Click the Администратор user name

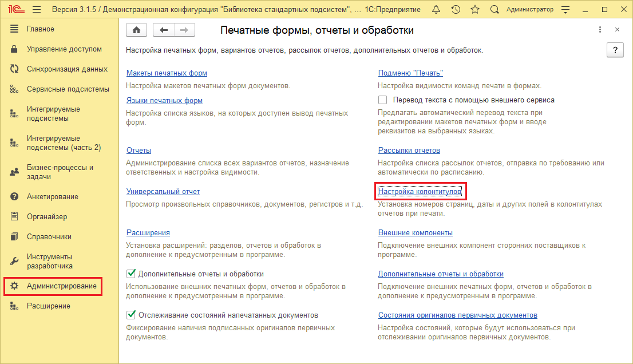(x=529, y=9)
